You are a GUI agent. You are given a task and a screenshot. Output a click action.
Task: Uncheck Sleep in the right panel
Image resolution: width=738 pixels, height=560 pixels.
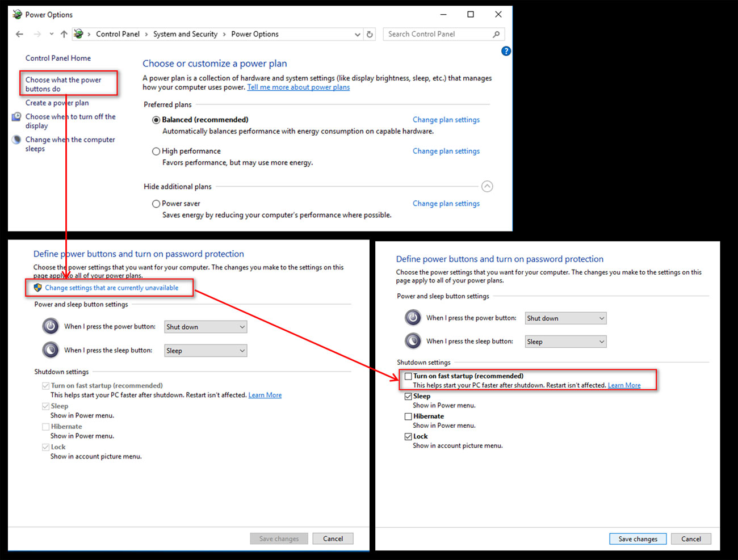[x=408, y=396]
